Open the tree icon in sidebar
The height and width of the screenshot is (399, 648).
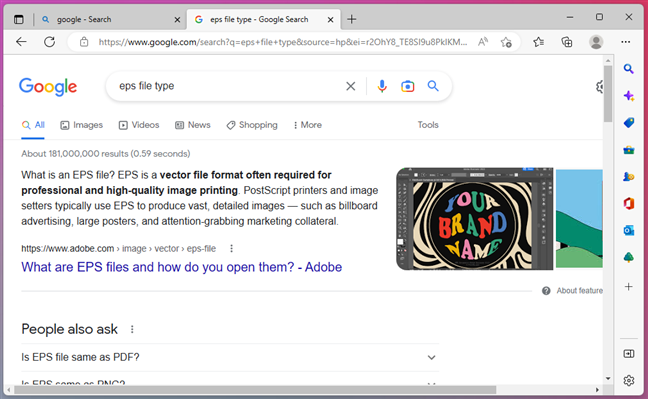(x=629, y=258)
